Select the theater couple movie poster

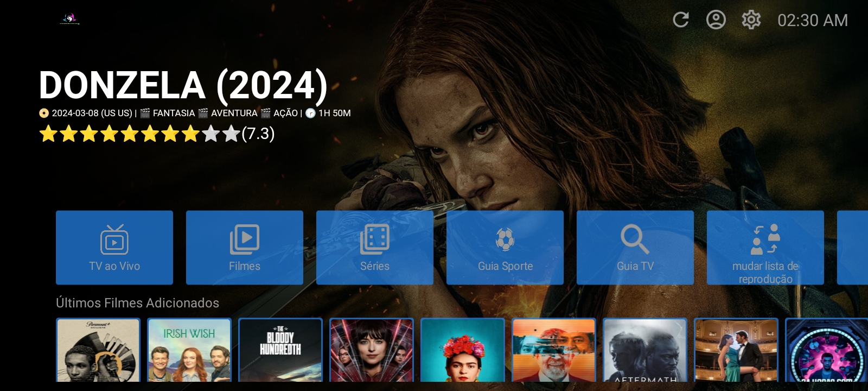(736, 350)
